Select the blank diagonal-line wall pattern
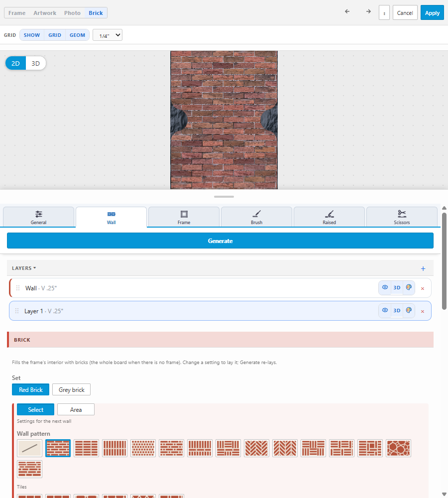The height and width of the screenshot is (498, 448). pyautogui.click(x=29, y=448)
